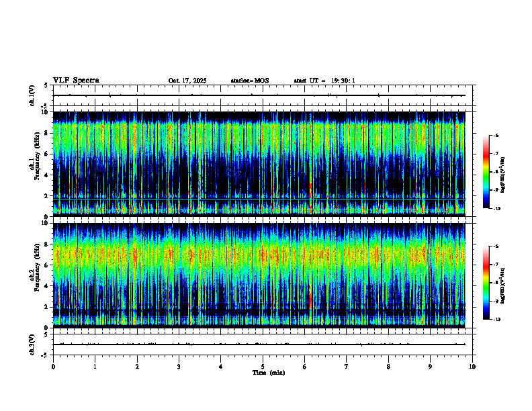
Task: Click the ch.1 spectrogram panel
Action: coord(259,164)
